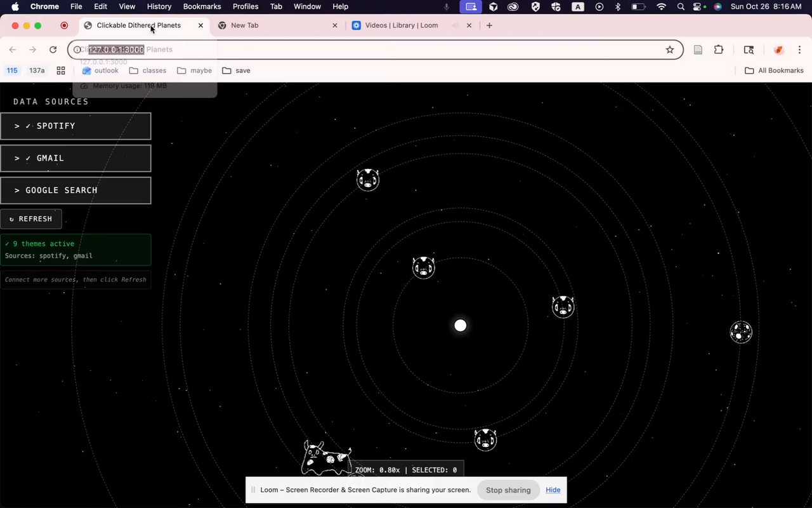
Task: Open the apps grid icon in bookmarks bar
Action: 61,70
